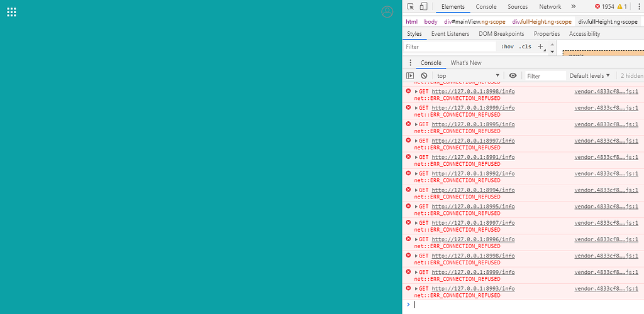Image resolution: width=644 pixels, height=314 pixels.
Task: Open the top JavaScript context dropdown
Action: [469, 76]
